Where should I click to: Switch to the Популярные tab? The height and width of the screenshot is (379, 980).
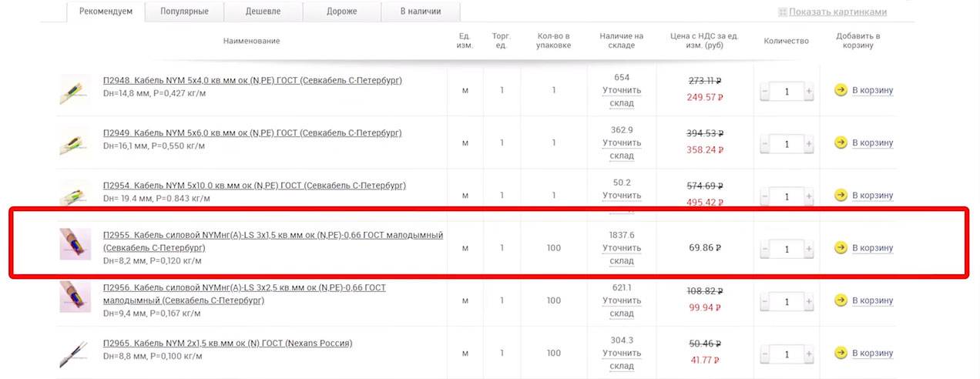click(185, 12)
